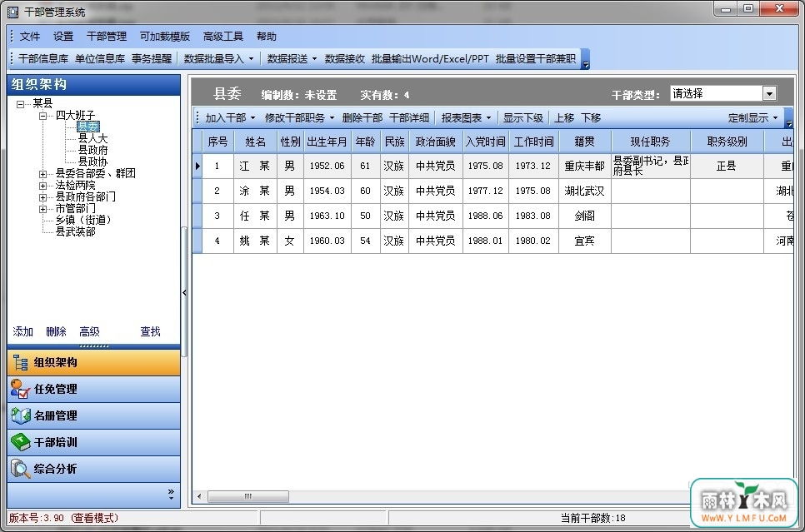Click 高级 link under tree
Screen dimensions: 805x532
89,332
